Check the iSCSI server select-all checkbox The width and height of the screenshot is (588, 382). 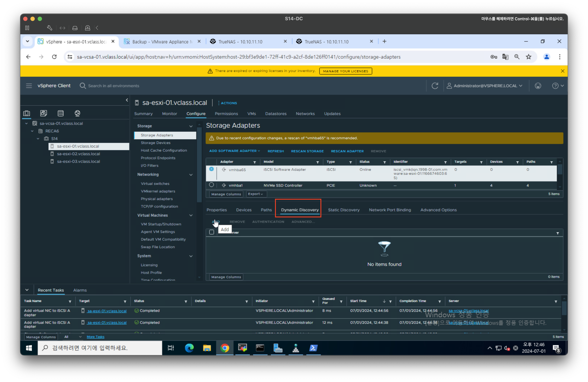[x=211, y=232]
